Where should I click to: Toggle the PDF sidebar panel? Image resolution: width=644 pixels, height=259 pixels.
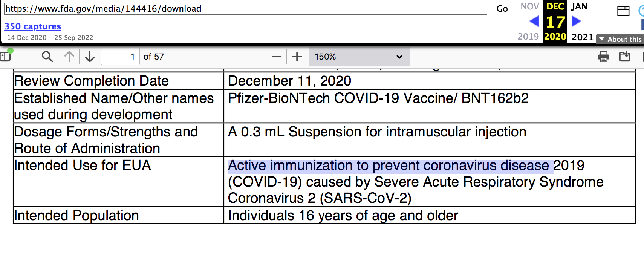point(5,56)
